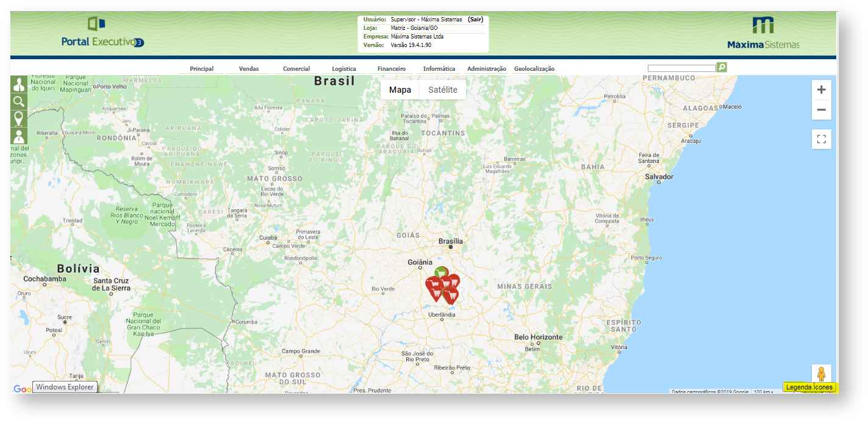Image resolution: width=868 pixels, height=423 pixels.
Task: Open the Geolocalização menu
Action: coord(534,69)
